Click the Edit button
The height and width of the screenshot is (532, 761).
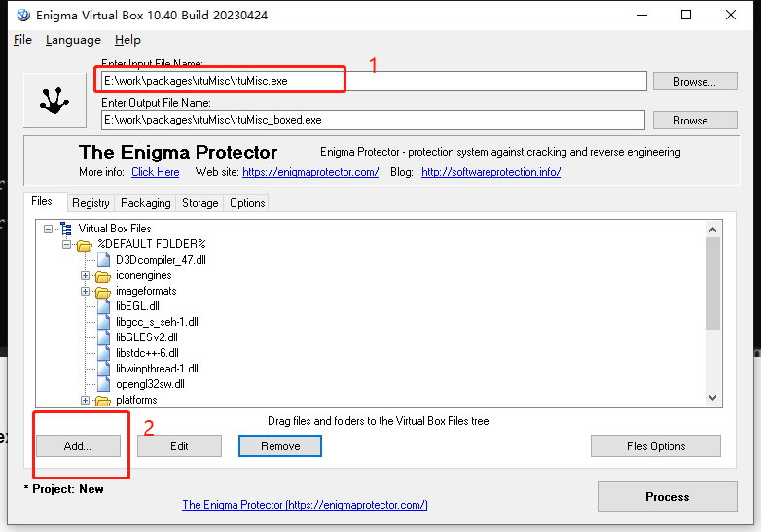pos(179,445)
